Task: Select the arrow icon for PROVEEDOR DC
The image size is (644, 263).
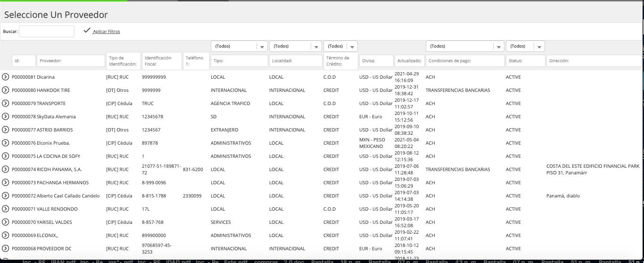Action: (x=5, y=248)
